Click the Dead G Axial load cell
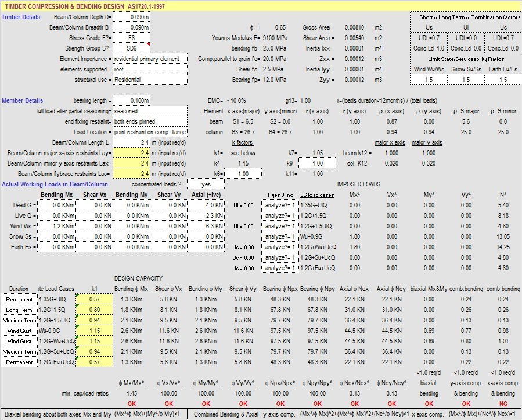The image size is (522, 420). (x=206, y=205)
